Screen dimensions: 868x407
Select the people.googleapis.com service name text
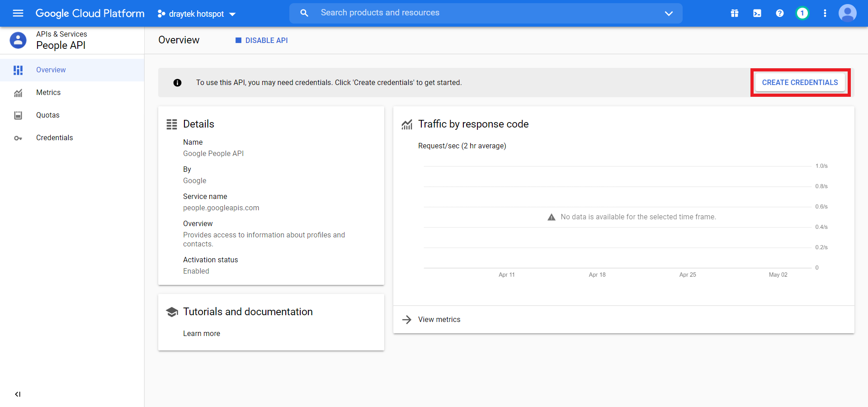221,208
